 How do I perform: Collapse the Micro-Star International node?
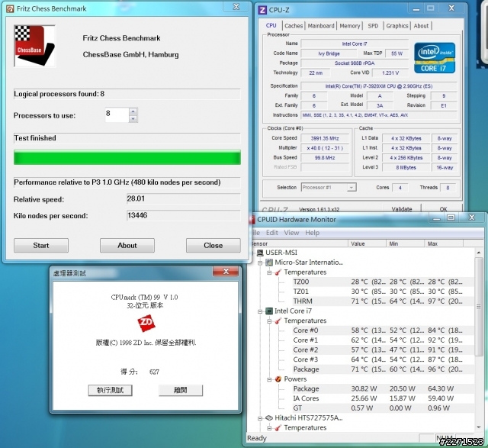260,263
